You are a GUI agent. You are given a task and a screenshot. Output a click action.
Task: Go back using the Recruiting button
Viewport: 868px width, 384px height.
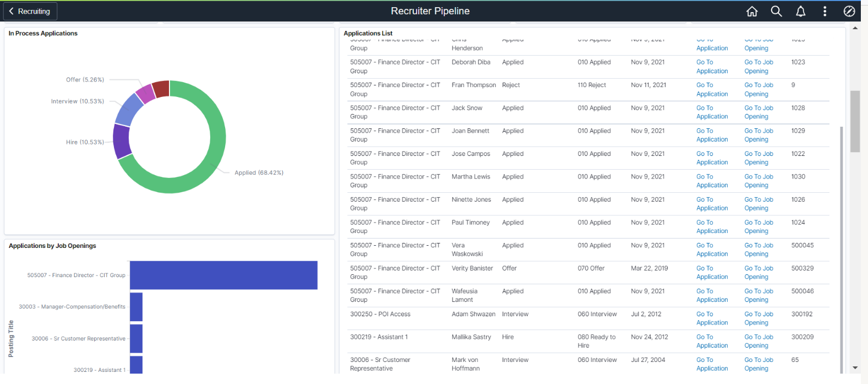click(30, 11)
